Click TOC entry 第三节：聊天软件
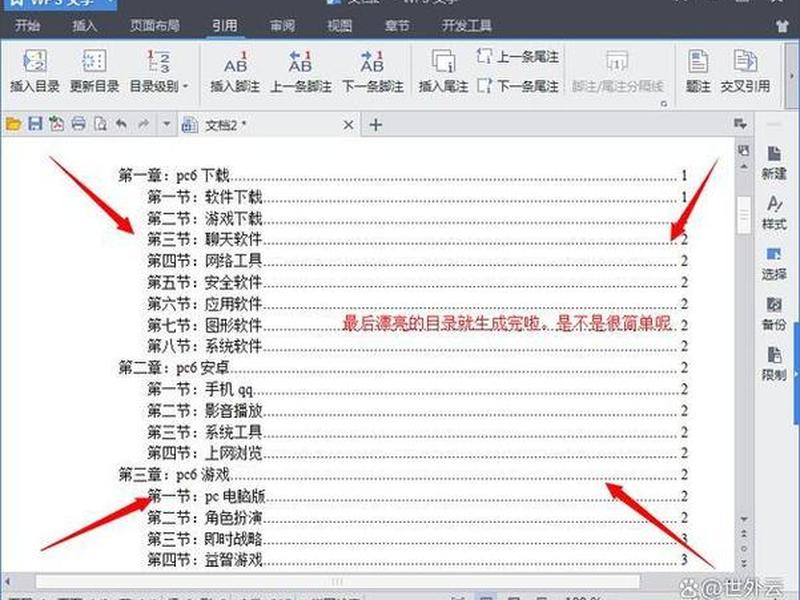Image resolution: width=800 pixels, height=600 pixels. click(417, 239)
